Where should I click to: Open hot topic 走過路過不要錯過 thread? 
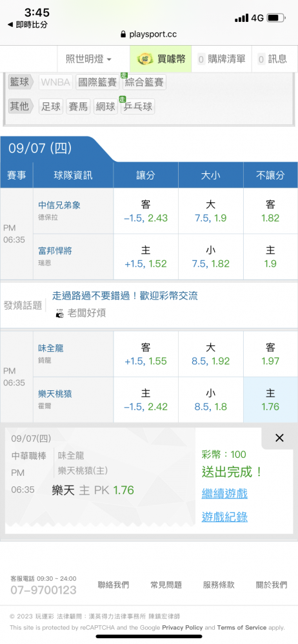click(x=124, y=296)
